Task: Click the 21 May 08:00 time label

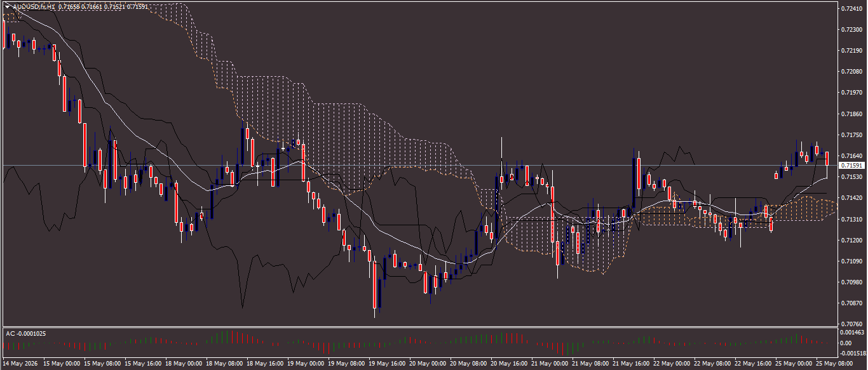Action: 590,364
